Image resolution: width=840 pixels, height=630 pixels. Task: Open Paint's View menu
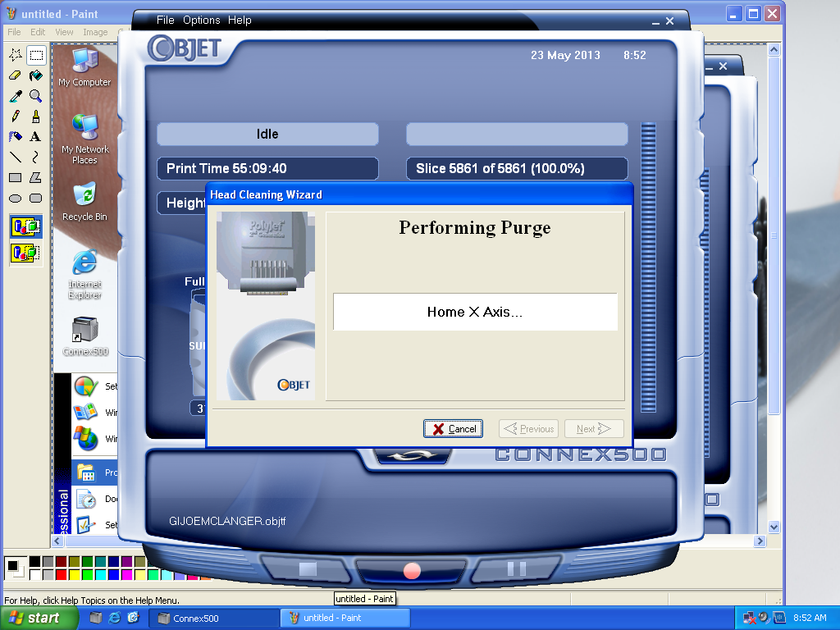coord(64,32)
